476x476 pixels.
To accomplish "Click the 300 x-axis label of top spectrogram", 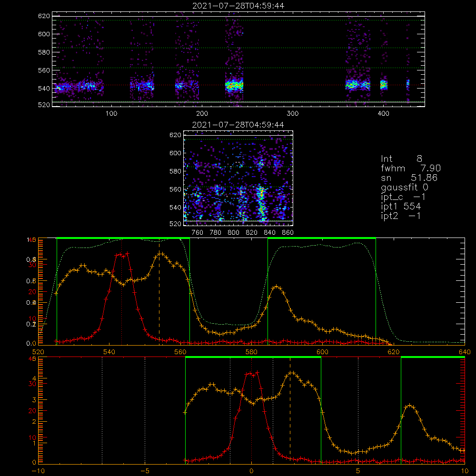I will pyautogui.click(x=293, y=114).
